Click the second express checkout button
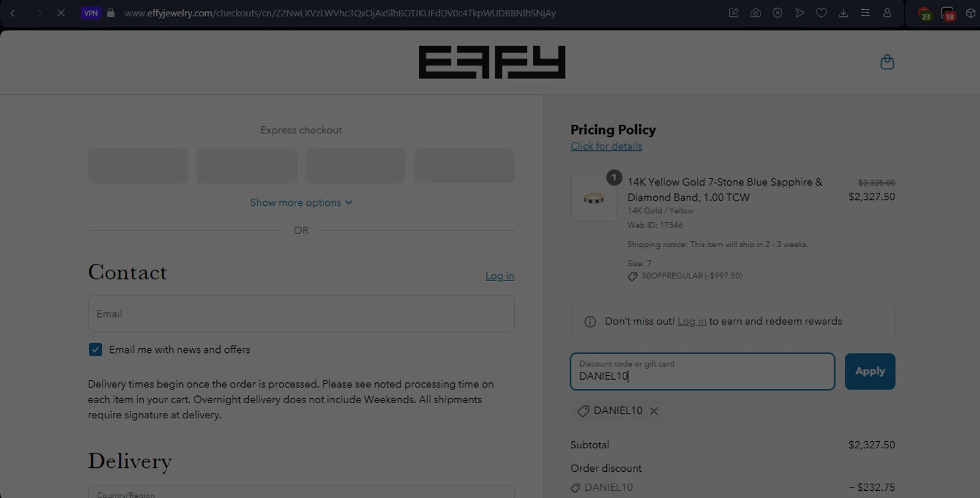 247,165
